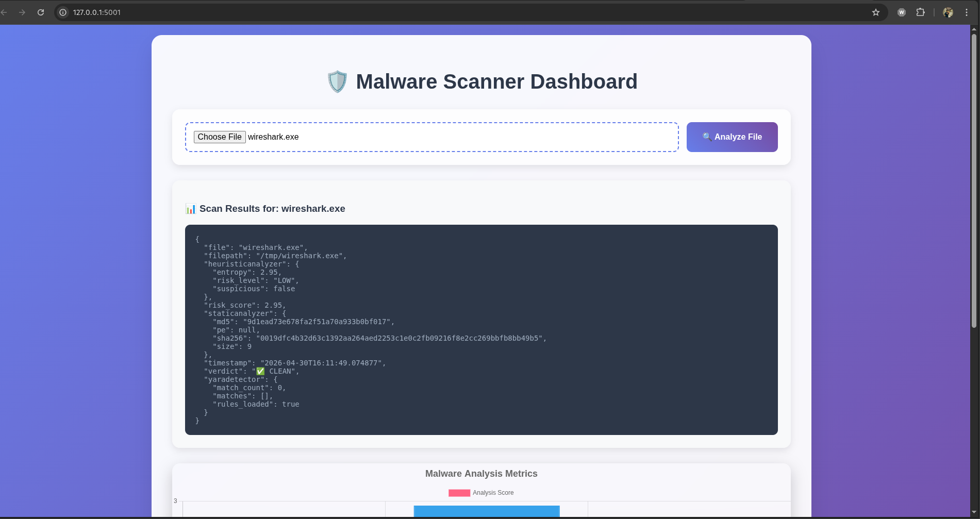Click the dashed file upload drop area
Screen dimensions: 980x519
click(x=432, y=137)
